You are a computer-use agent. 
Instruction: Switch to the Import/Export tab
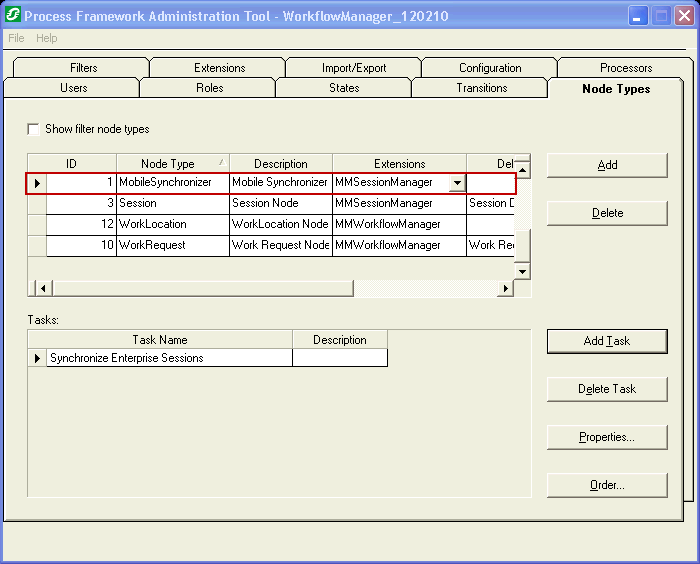(x=353, y=68)
